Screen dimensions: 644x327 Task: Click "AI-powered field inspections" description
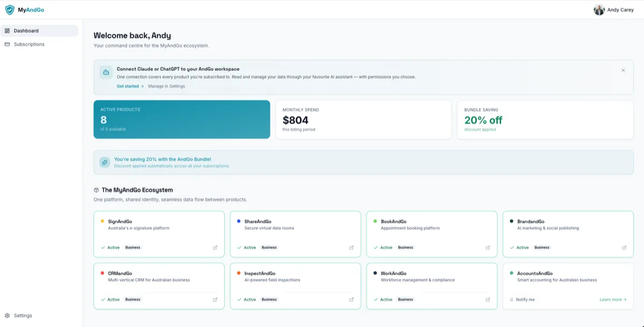click(x=272, y=280)
